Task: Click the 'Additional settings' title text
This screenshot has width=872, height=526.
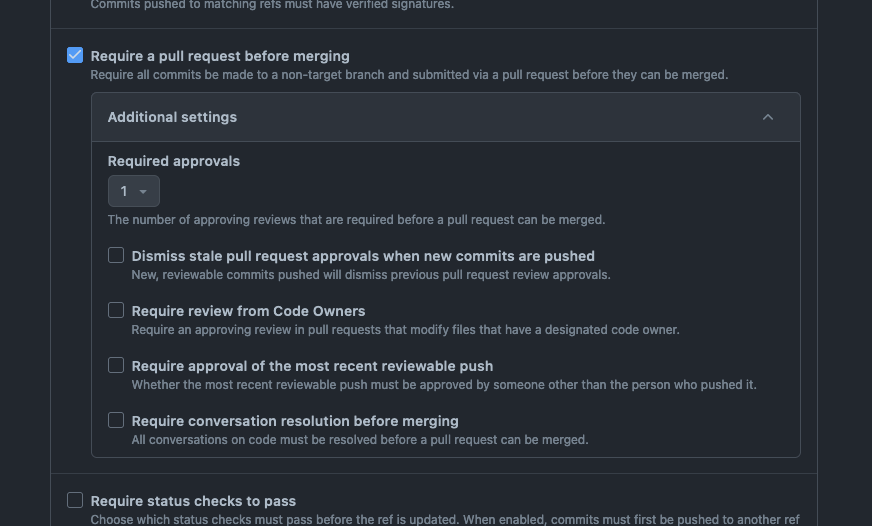Action: [172, 117]
